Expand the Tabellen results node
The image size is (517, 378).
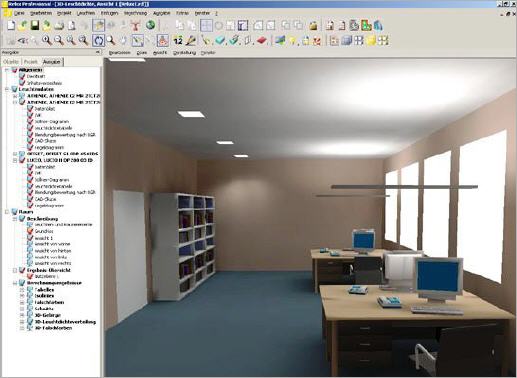point(22,290)
